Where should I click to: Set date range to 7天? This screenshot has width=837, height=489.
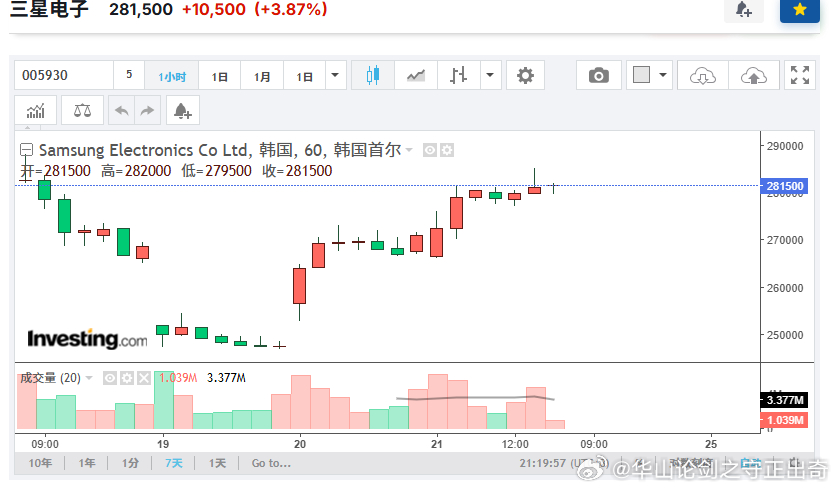173,463
